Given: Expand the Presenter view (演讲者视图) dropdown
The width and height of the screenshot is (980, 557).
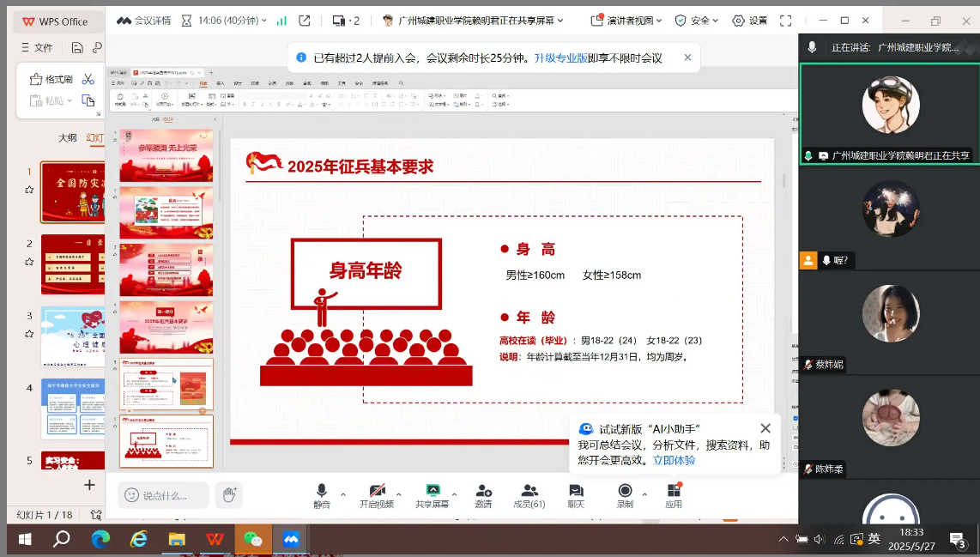Looking at the screenshot, I should 629,21.
